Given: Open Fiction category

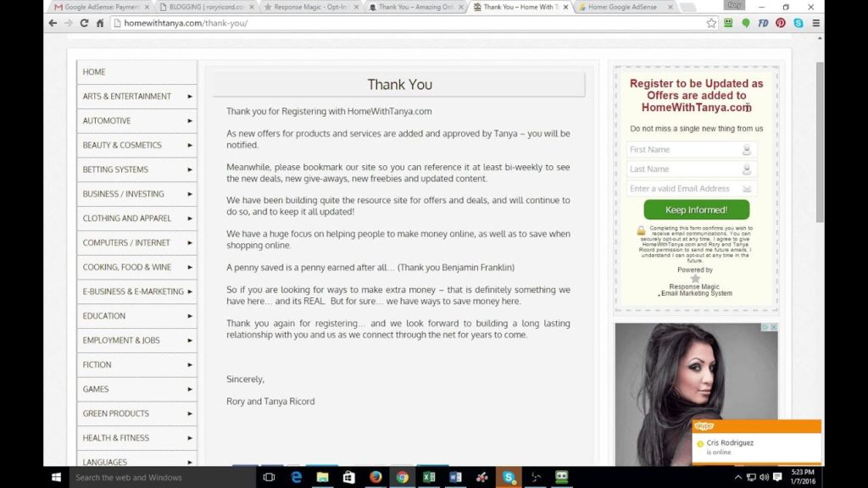Looking at the screenshot, I should coord(136,364).
